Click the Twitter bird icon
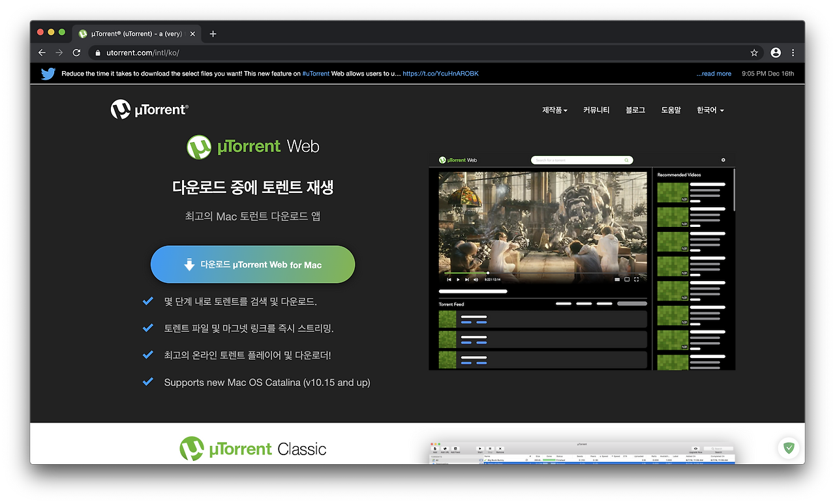Image resolution: width=835 pixels, height=504 pixels. pos(48,74)
